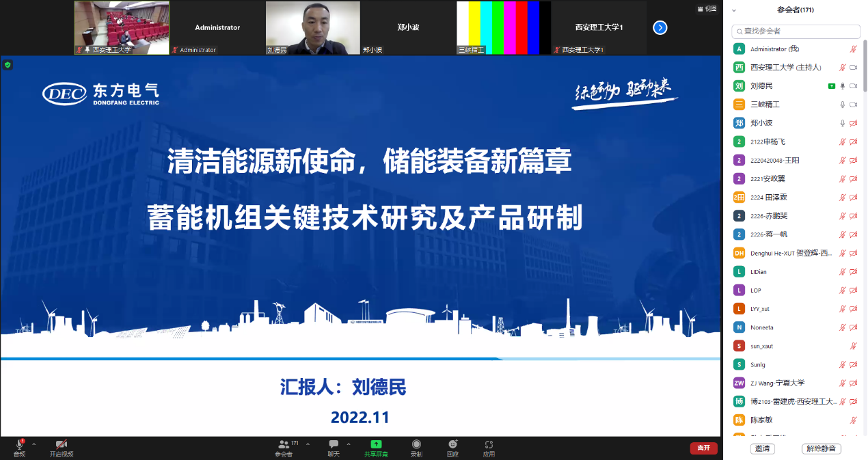Open the 聊天 chat panel
The width and height of the screenshot is (868, 460).
pos(334,445)
